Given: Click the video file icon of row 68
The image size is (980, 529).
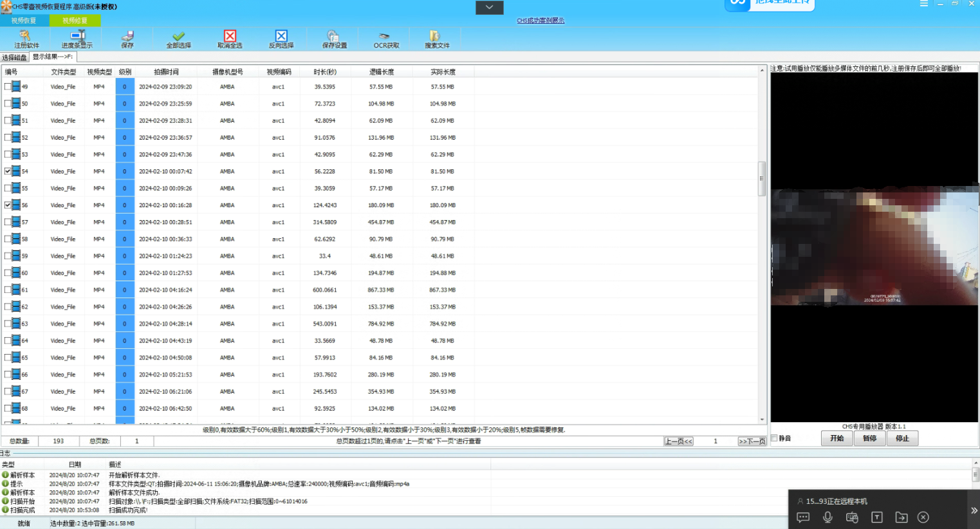Looking at the screenshot, I should (16, 408).
